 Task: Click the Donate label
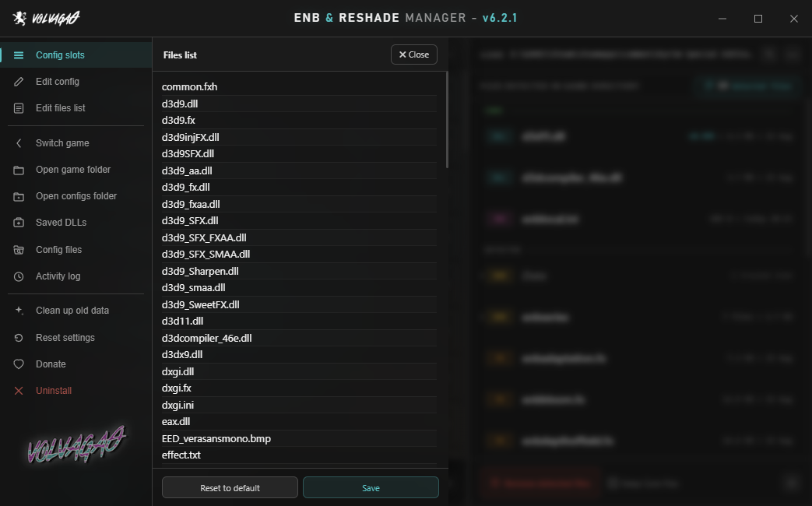(51, 364)
